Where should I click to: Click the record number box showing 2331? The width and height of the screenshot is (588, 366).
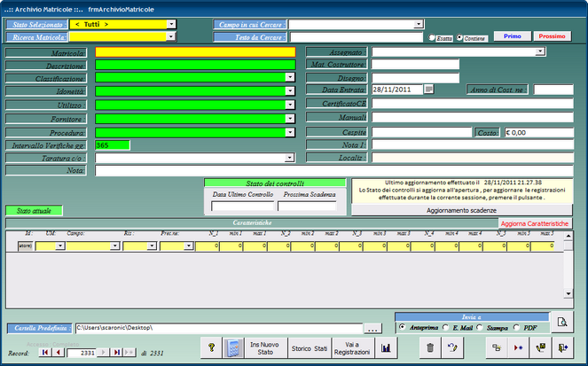coord(82,353)
